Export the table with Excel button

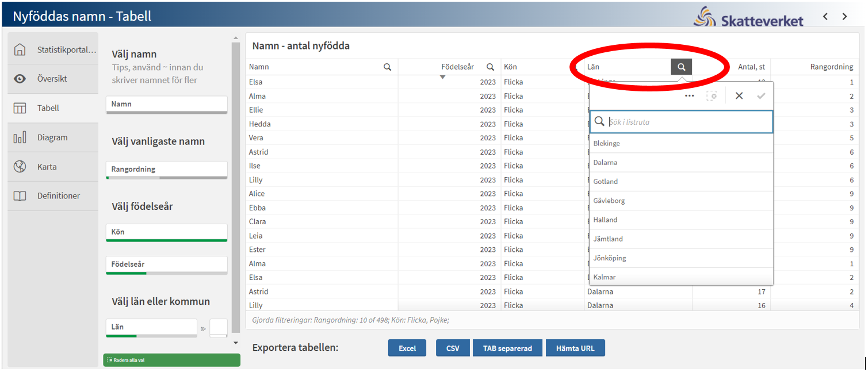click(x=407, y=348)
